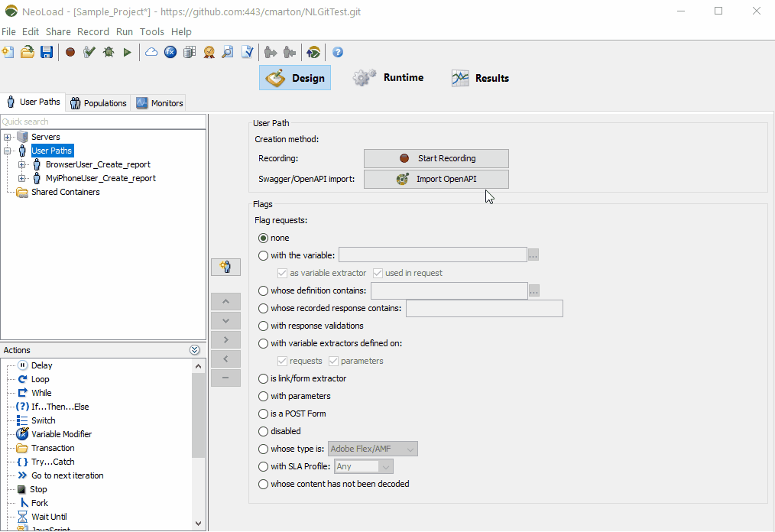Viewport: 775px width, 532px height.
Task: Click the document with checkmark icon
Action: [x=247, y=52]
